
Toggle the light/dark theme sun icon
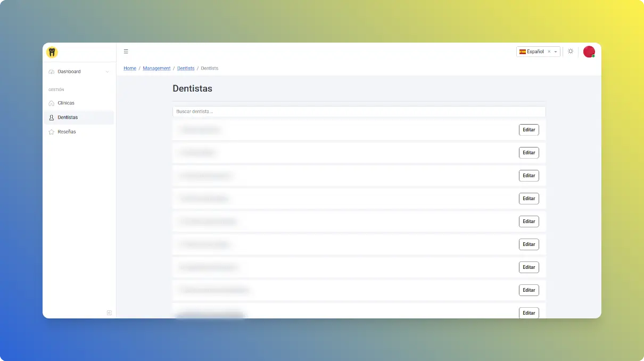(571, 52)
